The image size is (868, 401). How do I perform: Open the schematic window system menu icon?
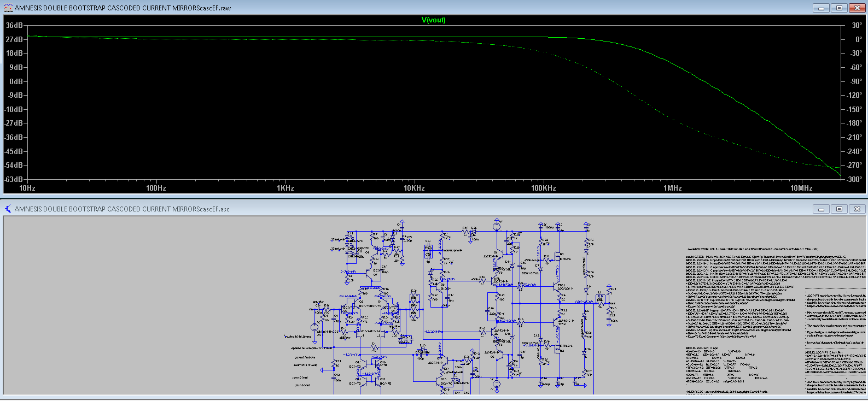pos(8,209)
